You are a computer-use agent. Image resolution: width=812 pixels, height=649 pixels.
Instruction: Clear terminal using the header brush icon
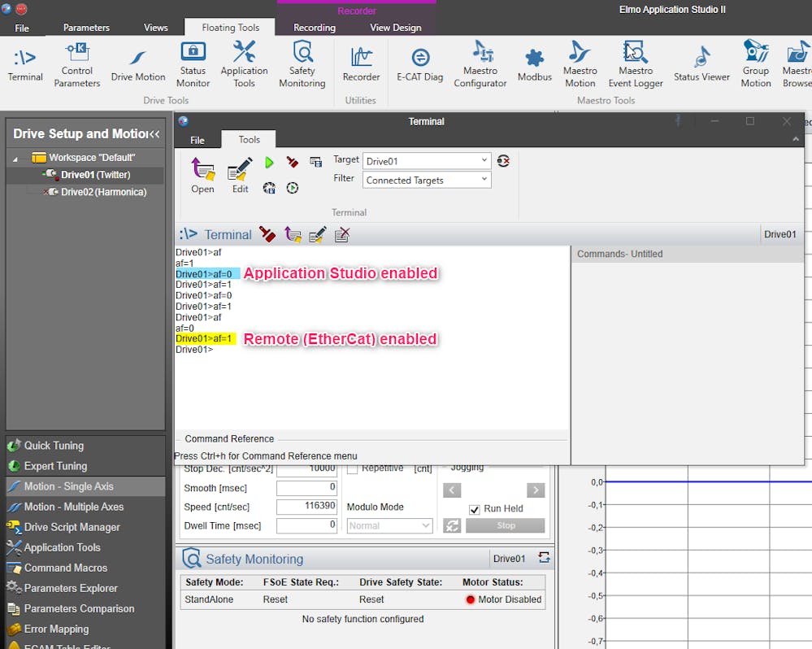point(267,234)
